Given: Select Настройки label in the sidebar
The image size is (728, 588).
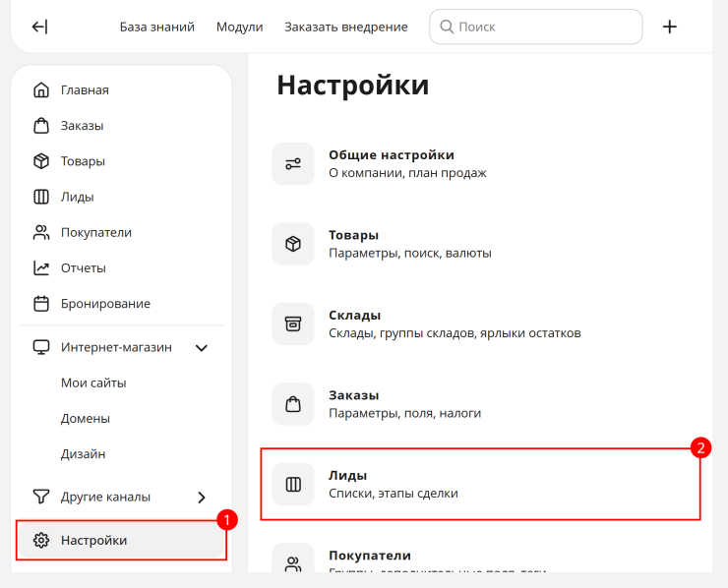Looking at the screenshot, I should (93, 541).
